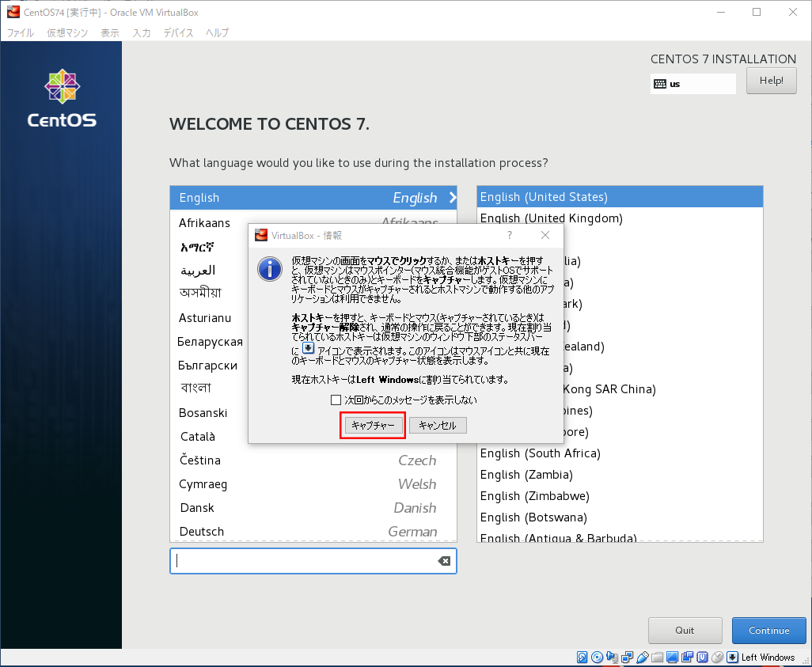This screenshot has width=812, height=667.
Task: Clear the language search field with the erase icon
Action: [444, 561]
